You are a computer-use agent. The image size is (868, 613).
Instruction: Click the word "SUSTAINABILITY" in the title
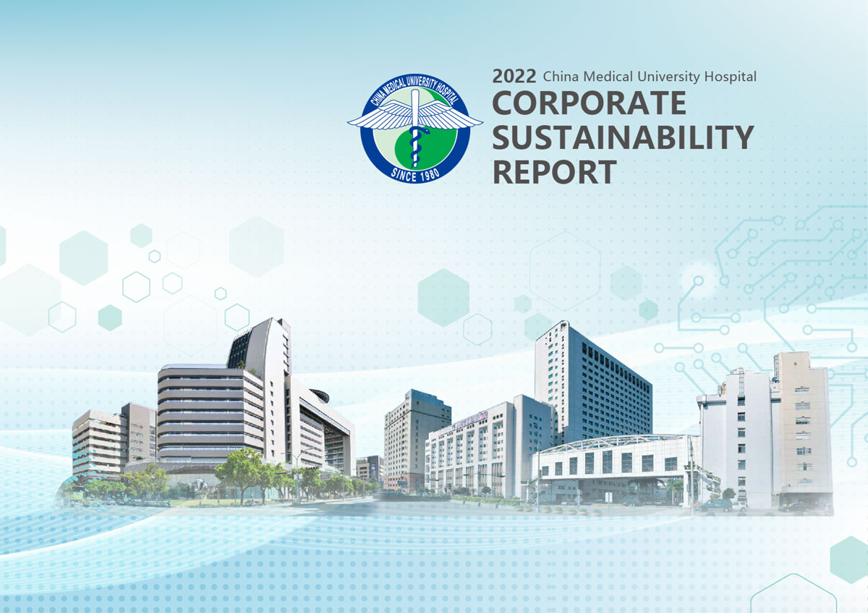(x=623, y=137)
